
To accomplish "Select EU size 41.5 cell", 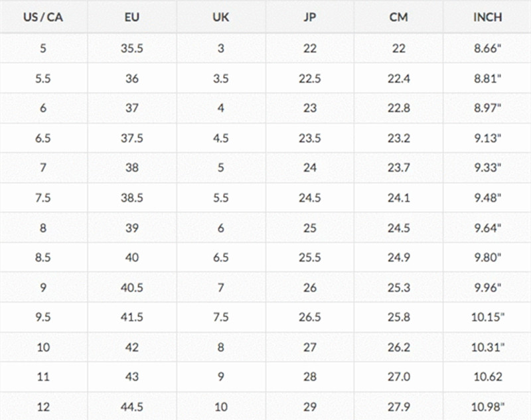I will (x=131, y=317).
